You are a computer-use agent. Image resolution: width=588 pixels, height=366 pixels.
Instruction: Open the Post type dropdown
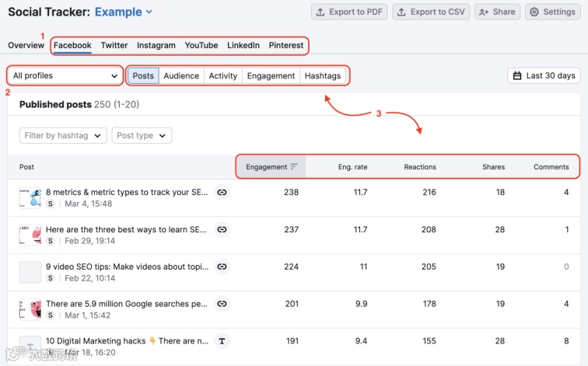(x=142, y=135)
